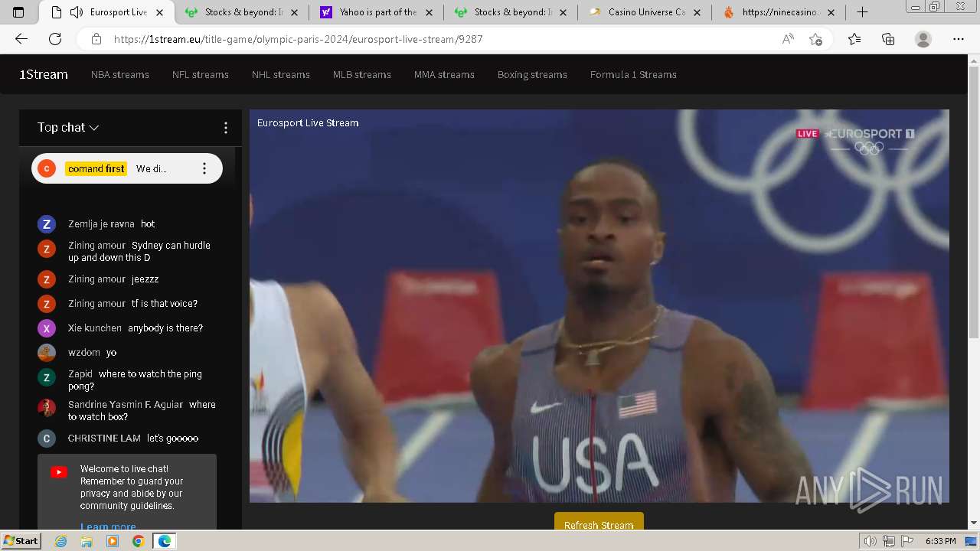Mute the Eurosport Live tab via its speaker icon
Viewport: 980px width, 551px height.
click(x=76, y=12)
